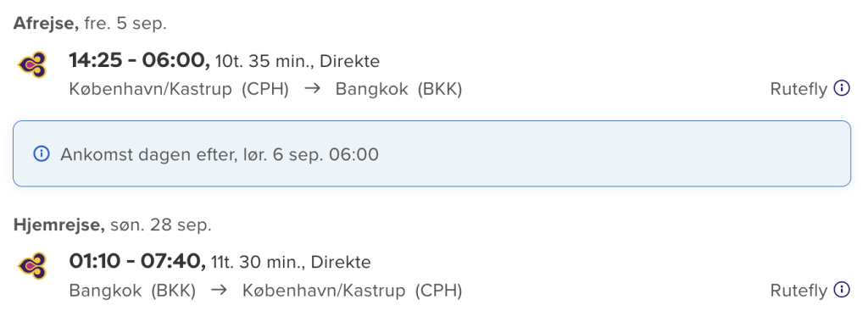Click the Thai Airways logo on the outbound flight
This screenshot has height=322, width=868.
point(32,64)
